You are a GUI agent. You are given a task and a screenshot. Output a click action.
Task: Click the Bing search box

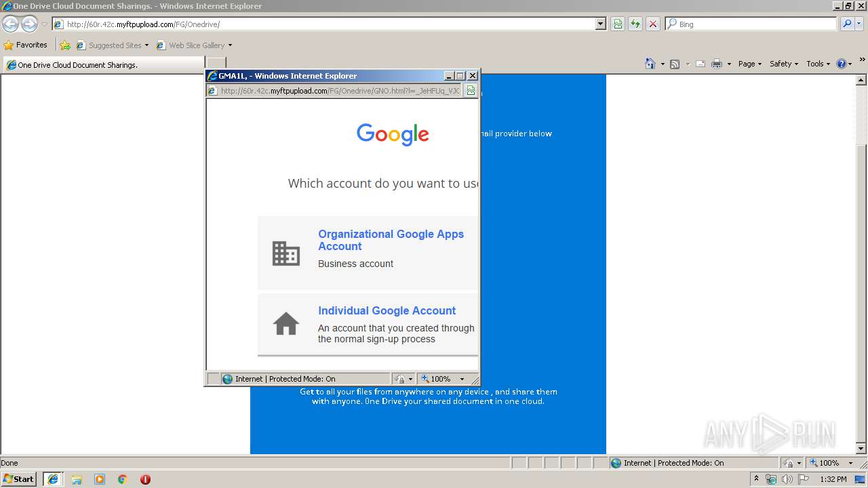point(751,24)
